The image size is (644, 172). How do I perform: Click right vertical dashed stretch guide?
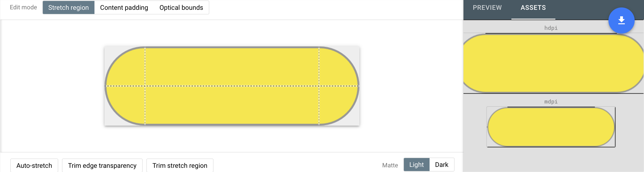[319, 86]
